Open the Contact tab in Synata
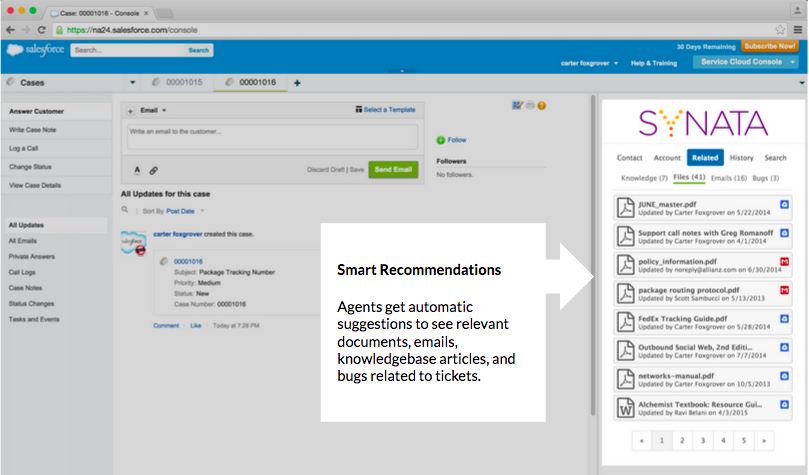Screen dimensions: 809x475 pos(629,158)
